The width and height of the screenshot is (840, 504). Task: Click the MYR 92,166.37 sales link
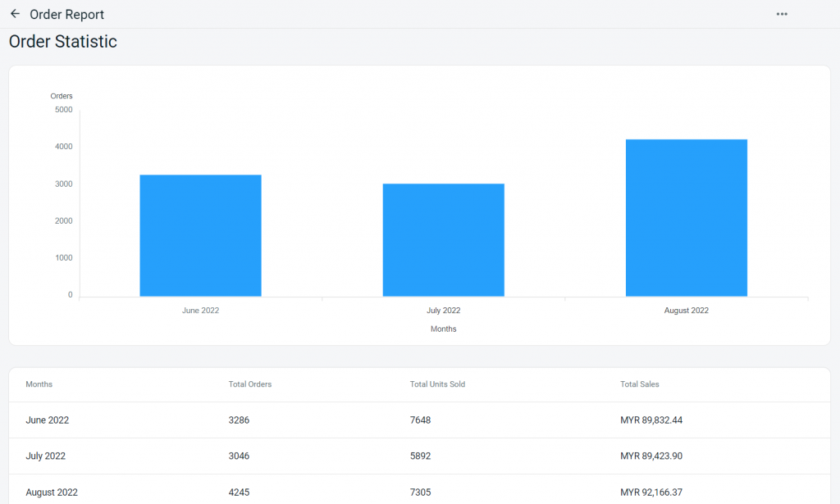coord(651,492)
